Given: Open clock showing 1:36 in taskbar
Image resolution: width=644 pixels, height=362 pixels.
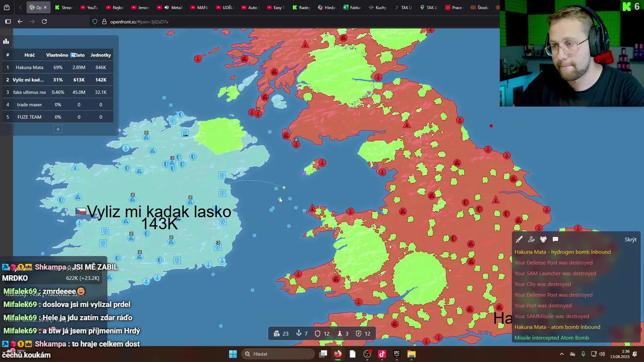Looking at the screenshot, I should click(620, 354).
